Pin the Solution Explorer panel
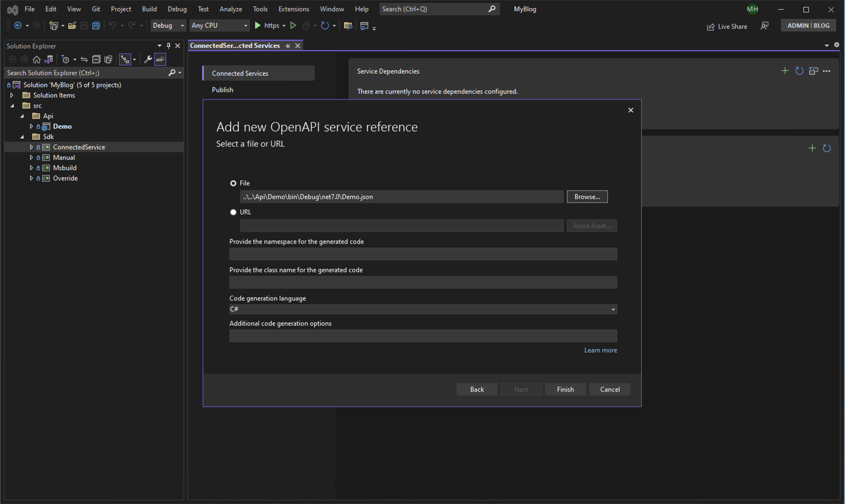This screenshot has height=504, width=845. [x=168, y=46]
